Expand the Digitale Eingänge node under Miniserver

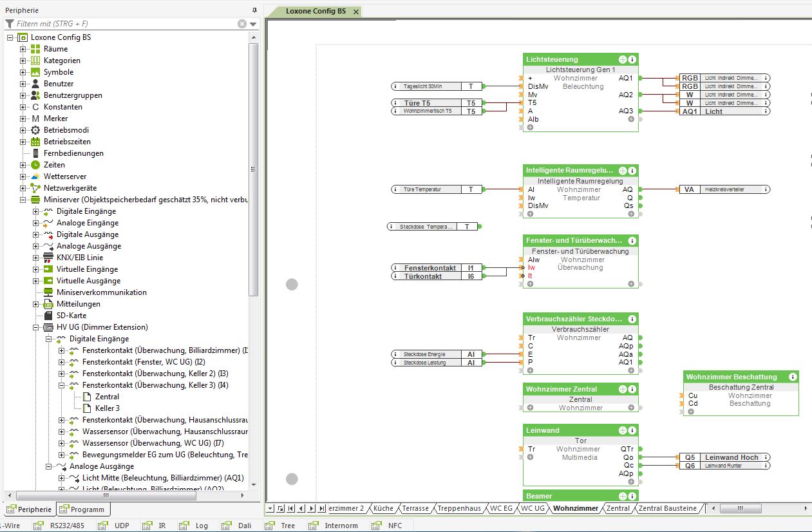[x=35, y=211]
